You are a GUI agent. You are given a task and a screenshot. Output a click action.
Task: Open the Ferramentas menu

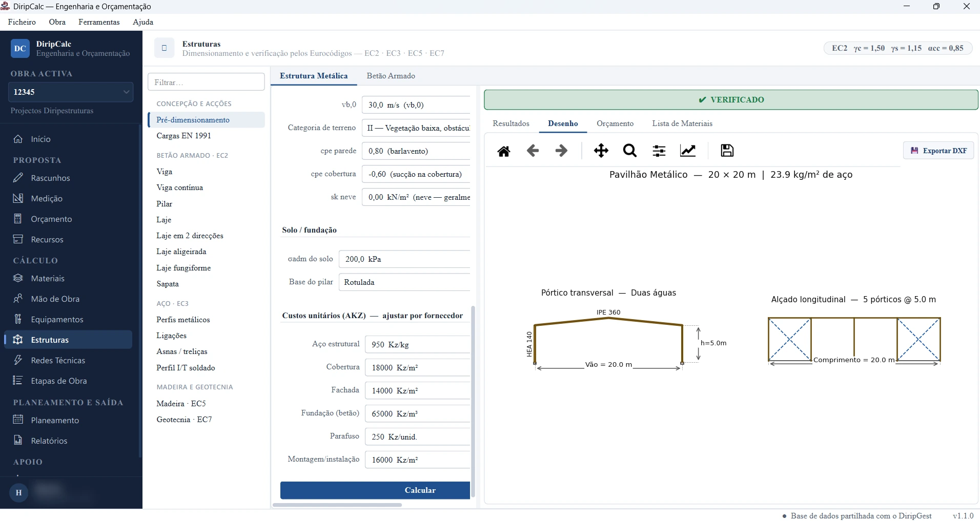click(99, 22)
